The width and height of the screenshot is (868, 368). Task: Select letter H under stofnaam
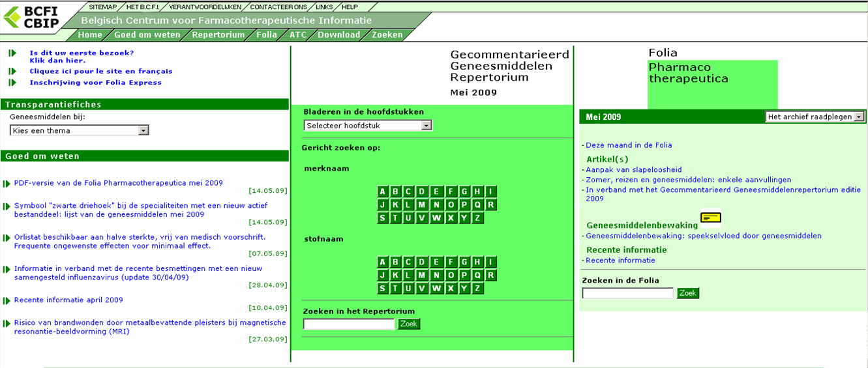coord(477,262)
